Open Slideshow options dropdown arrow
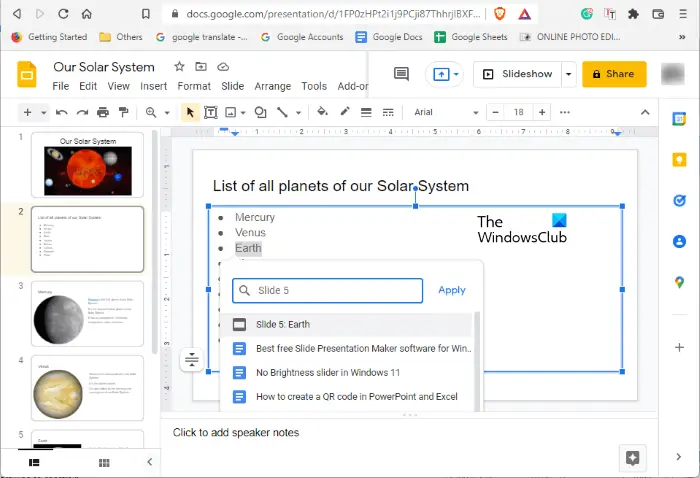 568,74
